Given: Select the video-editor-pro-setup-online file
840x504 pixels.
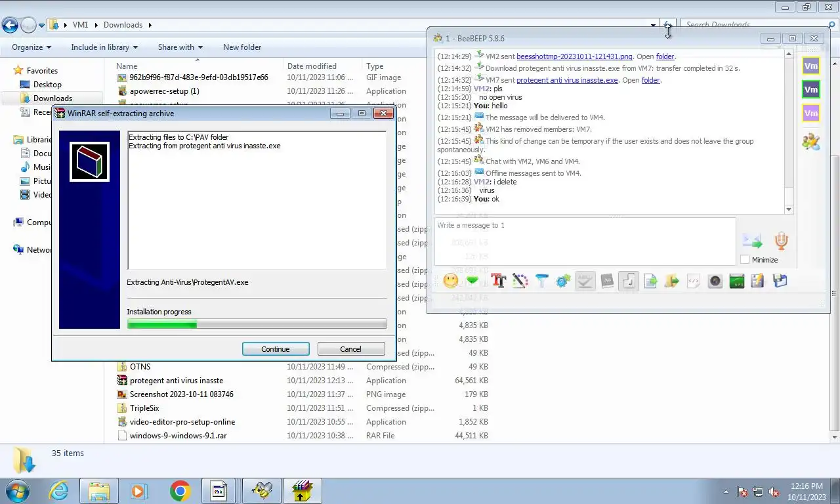Looking at the screenshot, I should (182, 422).
